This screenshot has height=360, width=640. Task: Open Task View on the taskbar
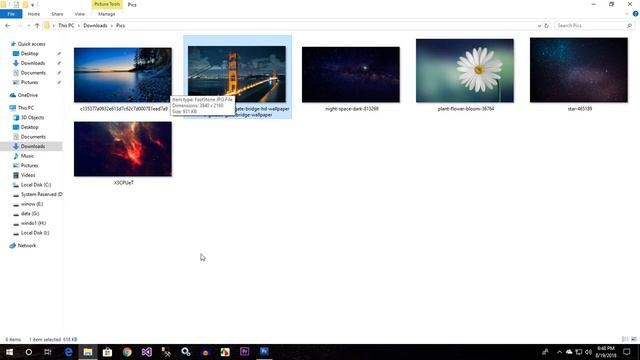[48, 352]
